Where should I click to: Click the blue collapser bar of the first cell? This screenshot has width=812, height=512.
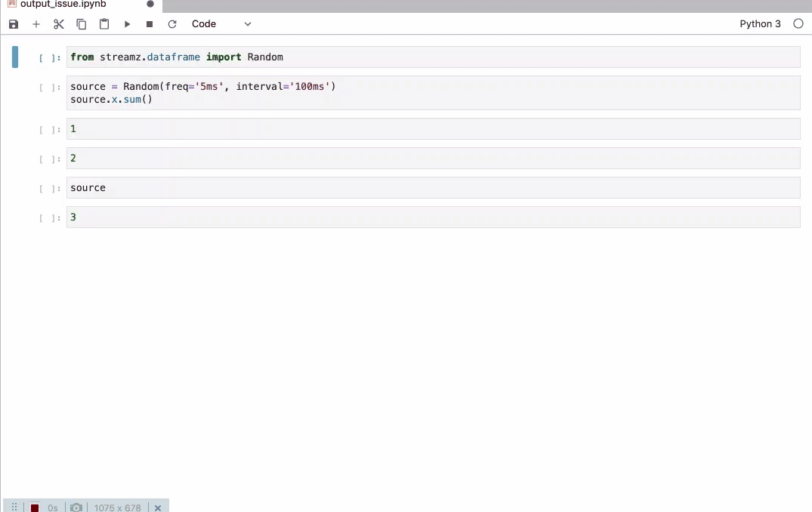tap(15, 57)
